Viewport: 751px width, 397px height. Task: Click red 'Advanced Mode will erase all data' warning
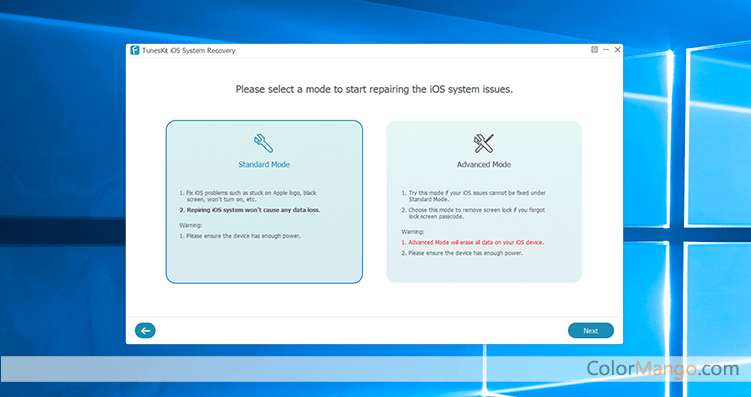[x=472, y=242]
